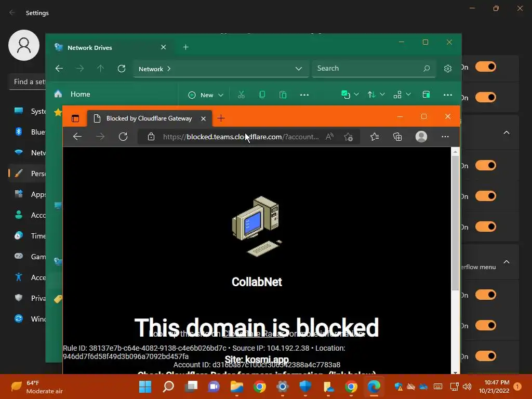Click the Paste icon in Network Drives toolbar

pyautogui.click(x=283, y=95)
